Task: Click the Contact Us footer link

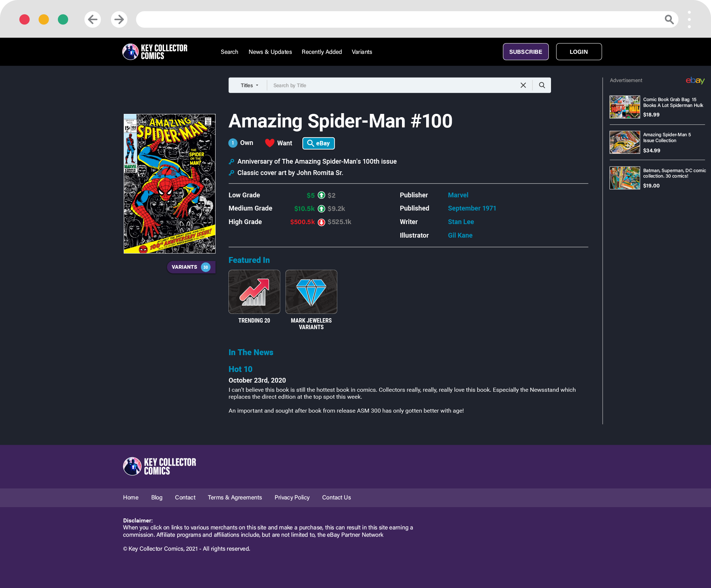Action: click(336, 498)
